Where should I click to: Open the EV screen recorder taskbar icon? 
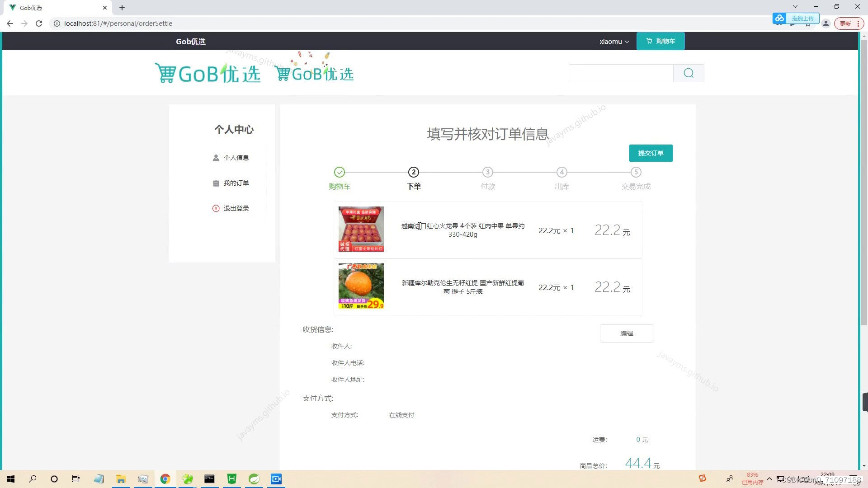coord(276,479)
